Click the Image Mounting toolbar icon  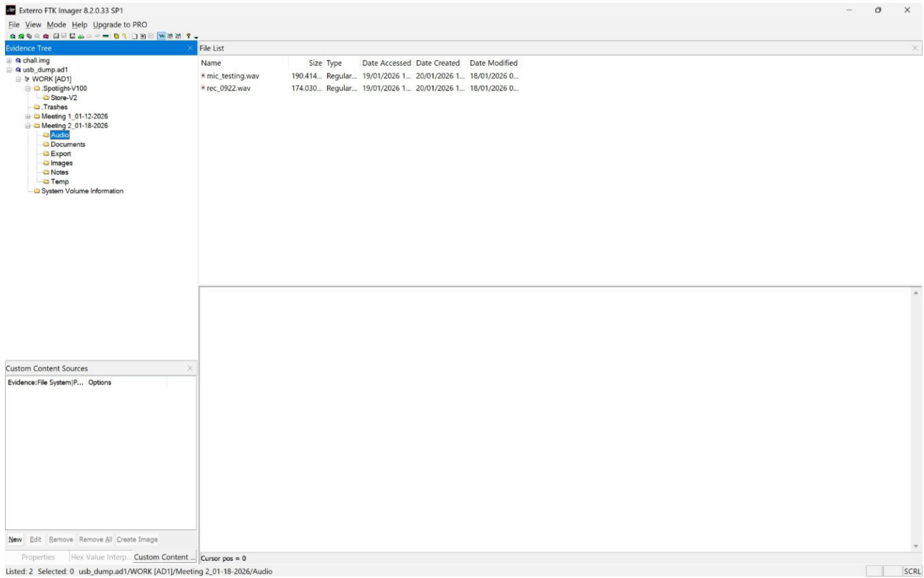[29, 36]
